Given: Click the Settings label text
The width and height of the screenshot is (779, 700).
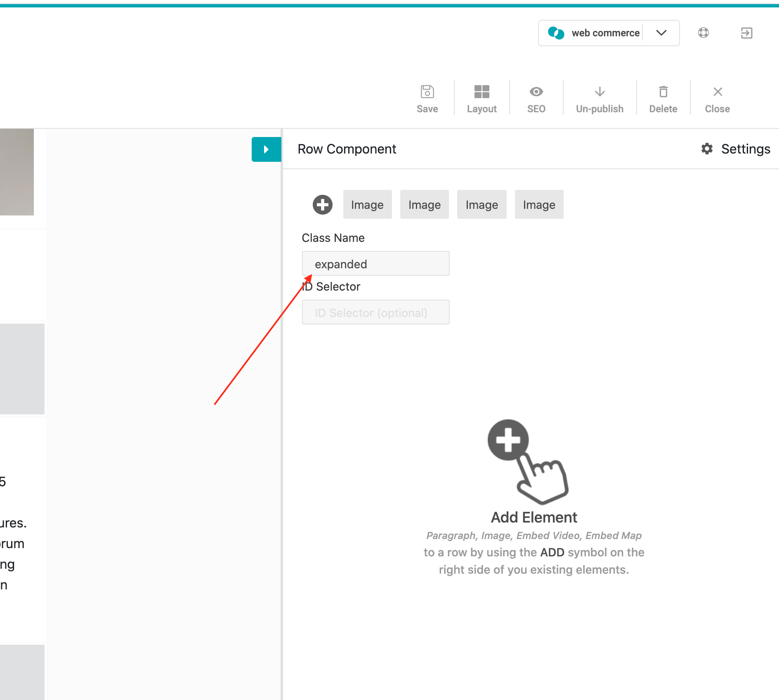Looking at the screenshot, I should pos(746,149).
